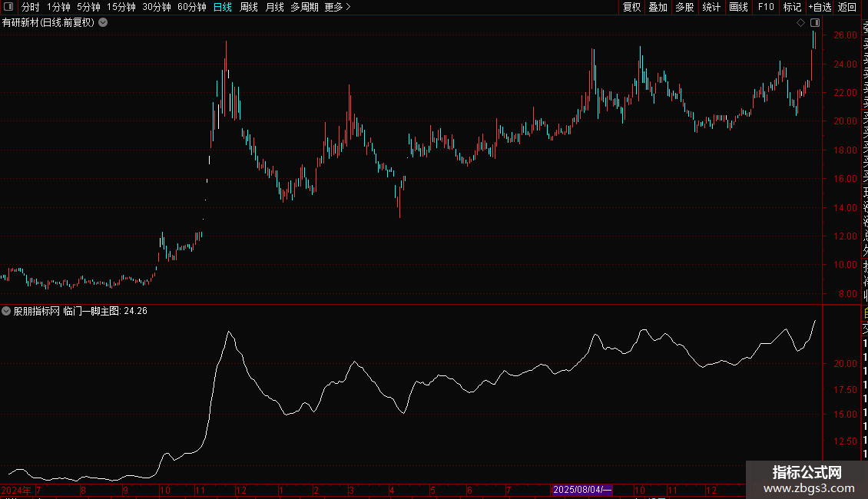Click the 2025/08/04 date marker
The width and height of the screenshot is (868, 499).
582,490
